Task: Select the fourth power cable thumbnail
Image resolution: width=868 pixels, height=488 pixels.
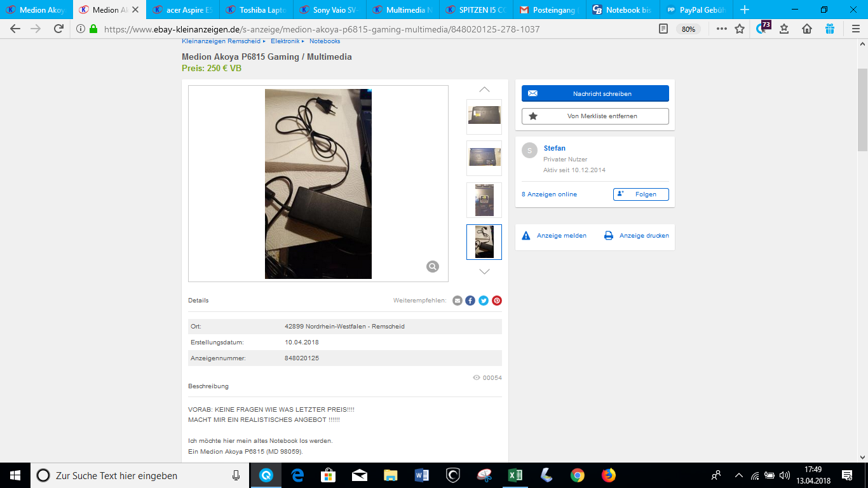Action: (x=484, y=241)
